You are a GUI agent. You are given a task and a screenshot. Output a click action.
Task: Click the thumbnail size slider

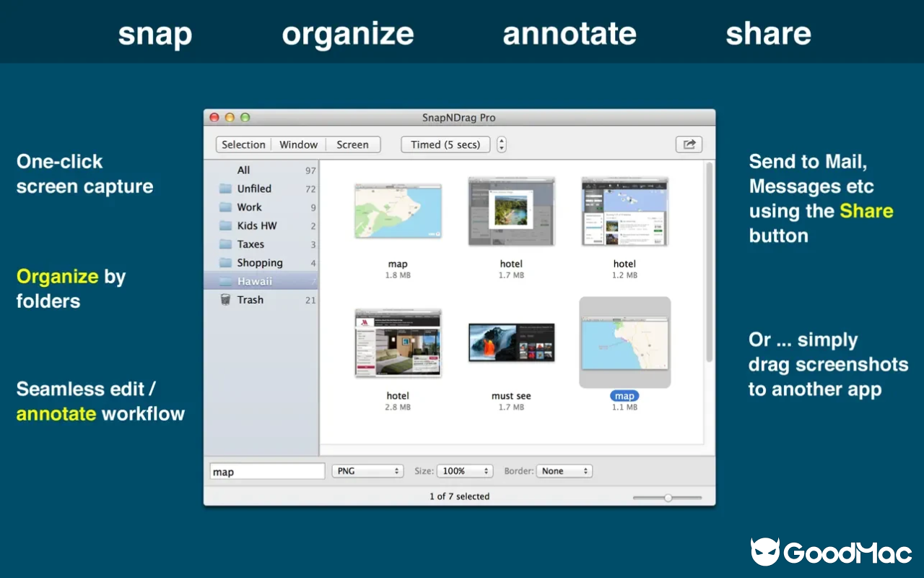pyautogui.click(x=668, y=497)
